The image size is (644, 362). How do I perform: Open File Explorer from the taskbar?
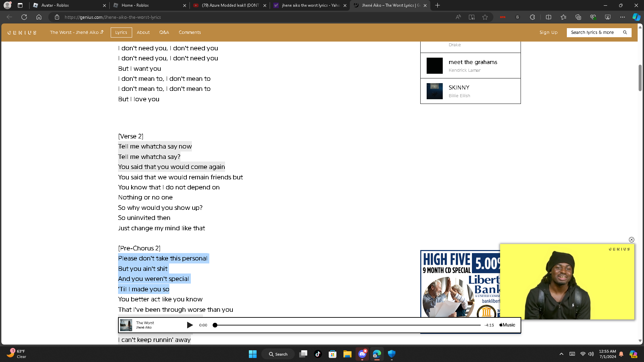347,354
